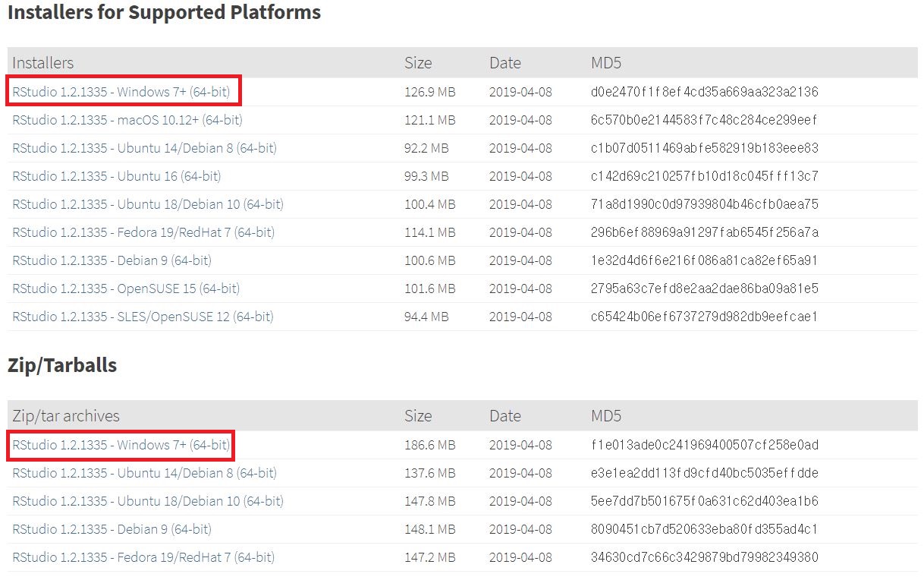
Task: Click the "Zip/tar archives" column header
Action: coord(66,416)
